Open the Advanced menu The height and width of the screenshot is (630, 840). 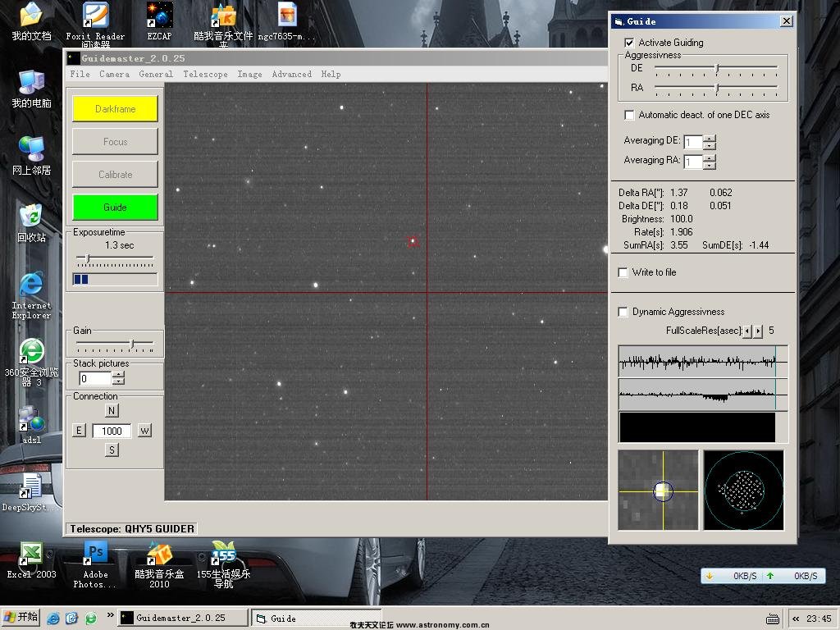(x=291, y=74)
